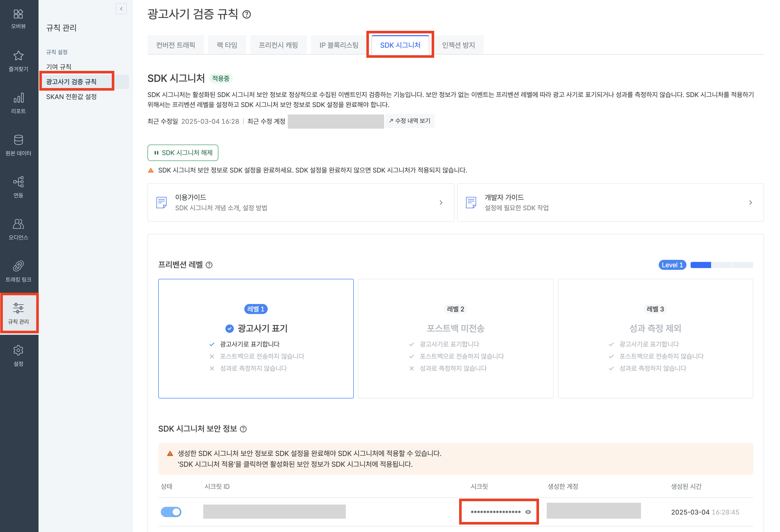Toggle the secret status switch off
This screenshot has height=532, width=780.
click(171, 512)
